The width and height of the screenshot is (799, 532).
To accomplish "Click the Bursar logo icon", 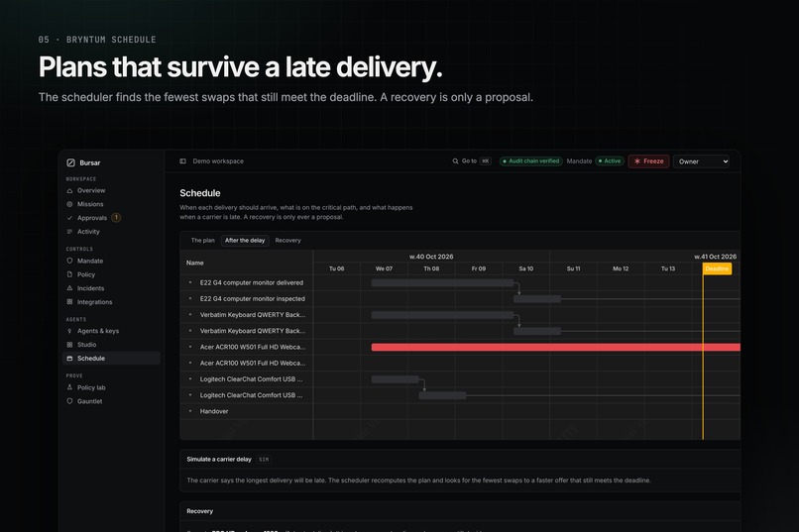I will click(70, 162).
